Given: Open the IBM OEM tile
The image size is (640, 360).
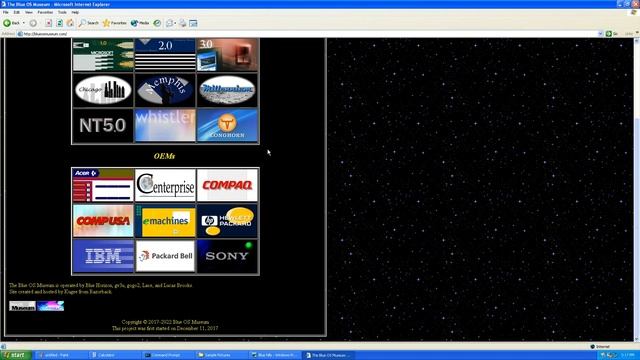Looking at the screenshot, I should click(x=103, y=256).
